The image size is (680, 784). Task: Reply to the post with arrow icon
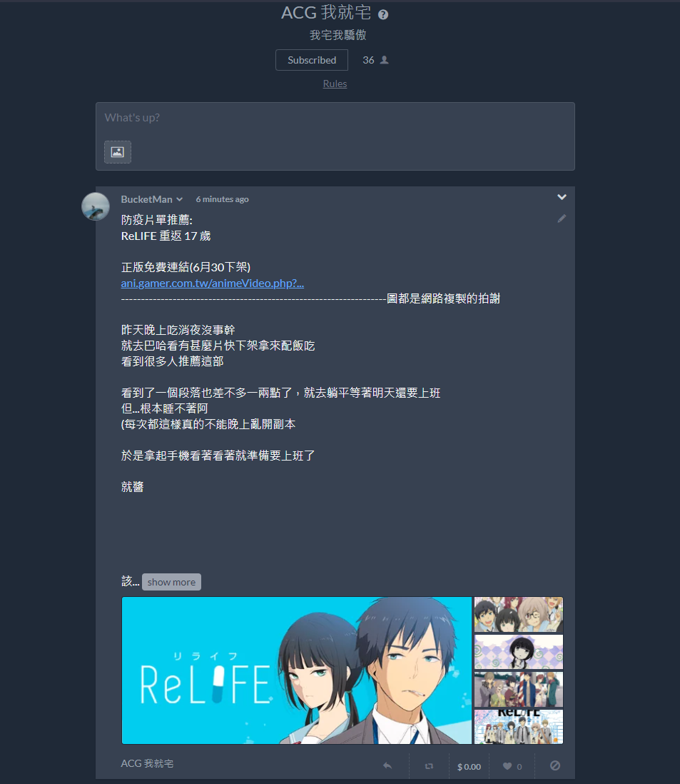point(387,765)
